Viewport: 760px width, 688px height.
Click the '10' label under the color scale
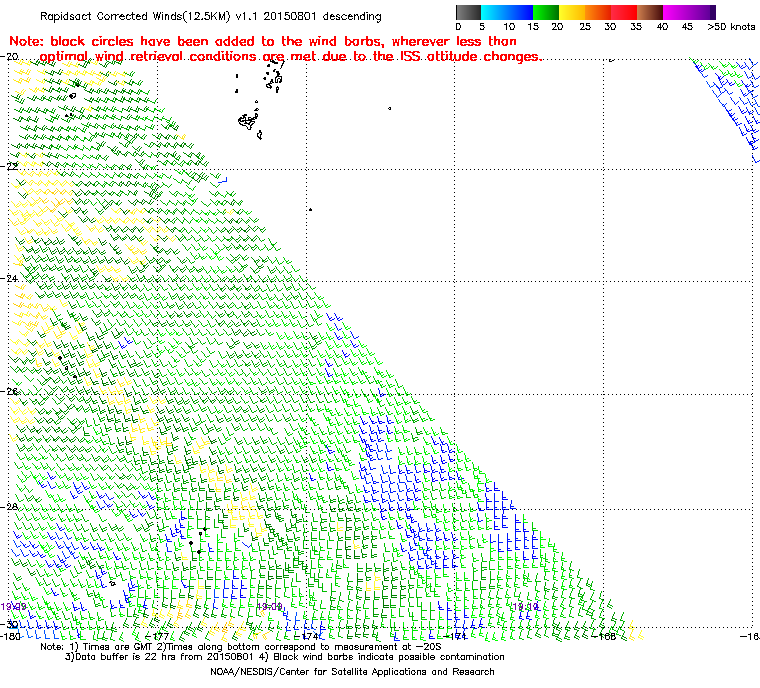tap(508, 27)
